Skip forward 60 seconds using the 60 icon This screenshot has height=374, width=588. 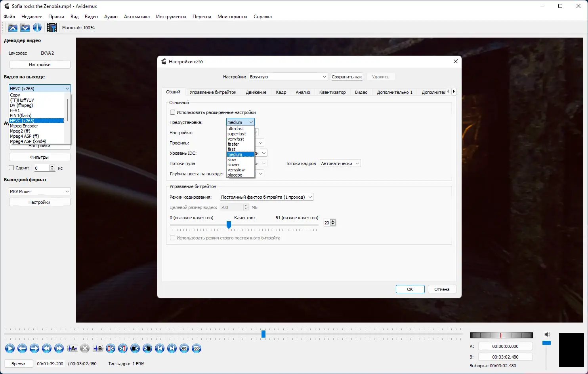pos(197,348)
